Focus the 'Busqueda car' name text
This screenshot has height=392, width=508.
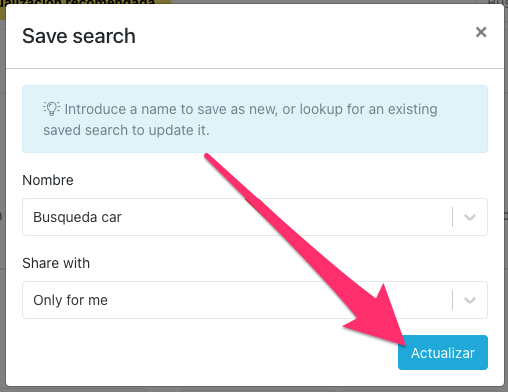click(x=77, y=217)
